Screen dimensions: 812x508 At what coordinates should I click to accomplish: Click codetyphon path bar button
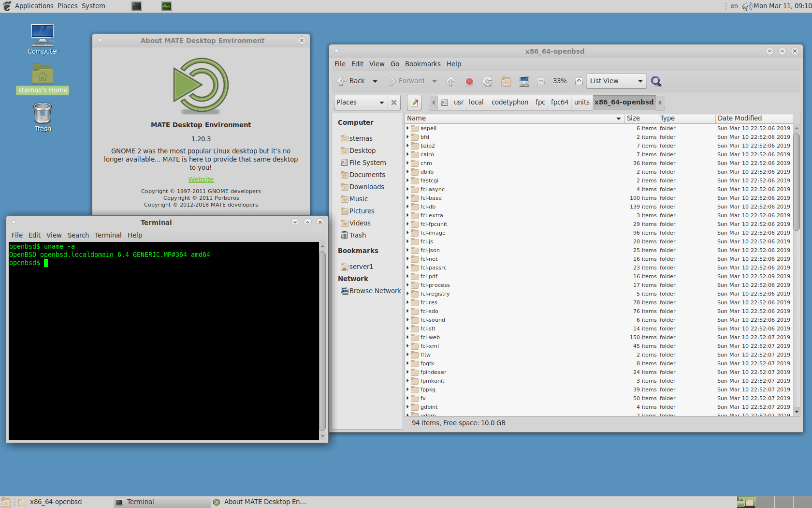[510, 102]
